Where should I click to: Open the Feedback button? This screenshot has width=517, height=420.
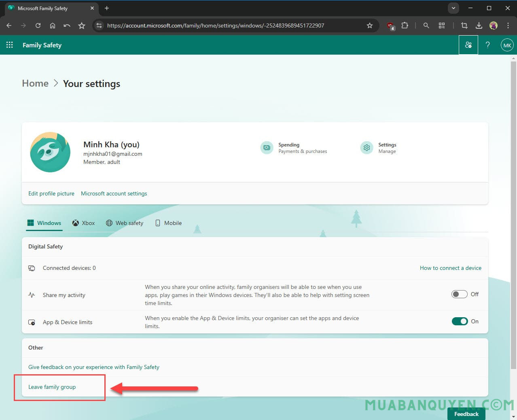tap(466, 414)
